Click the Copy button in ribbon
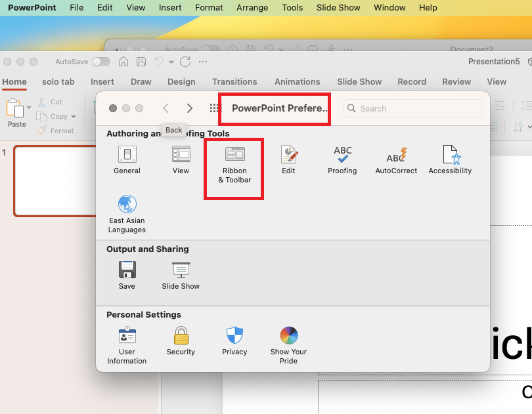The height and width of the screenshot is (414, 532). (52, 116)
